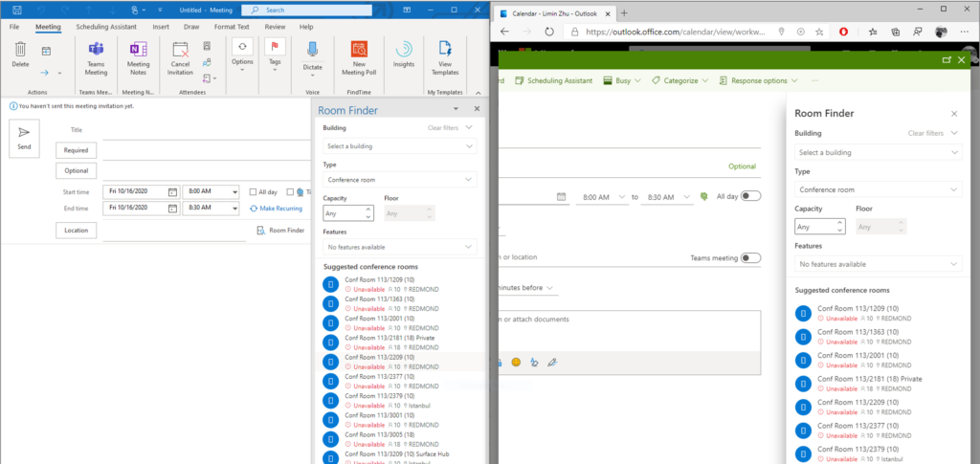The width and height of the screenshot is (980, 464).
Task: Toggle All day switch in web Outlook
Action: pyautogui.click(x=750, y=196)
